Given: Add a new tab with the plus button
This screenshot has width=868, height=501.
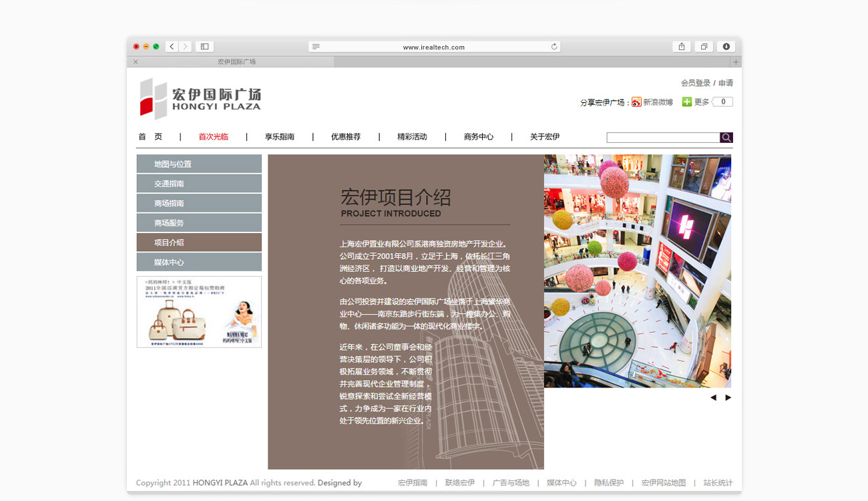Looking at the screenshot, I should point(736,62).
